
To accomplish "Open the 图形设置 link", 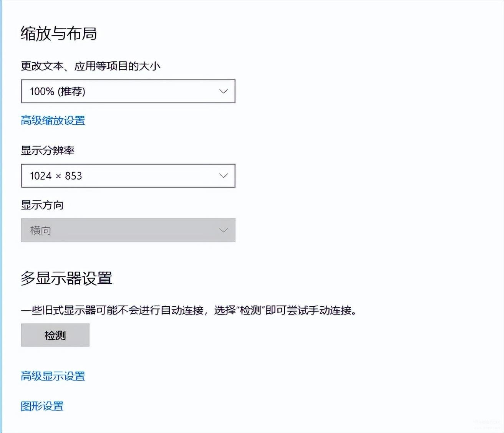I will click(x=42, y=406).
